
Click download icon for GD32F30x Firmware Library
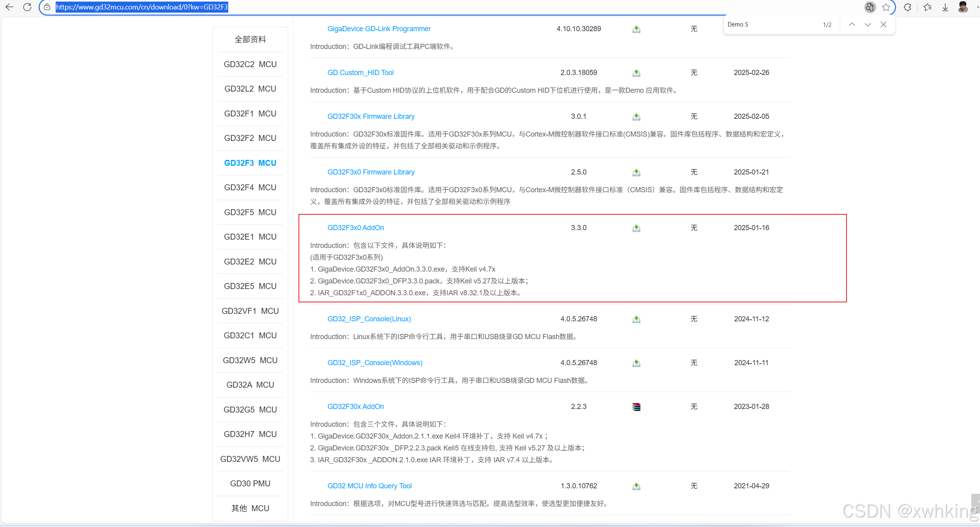click(636, 117)
